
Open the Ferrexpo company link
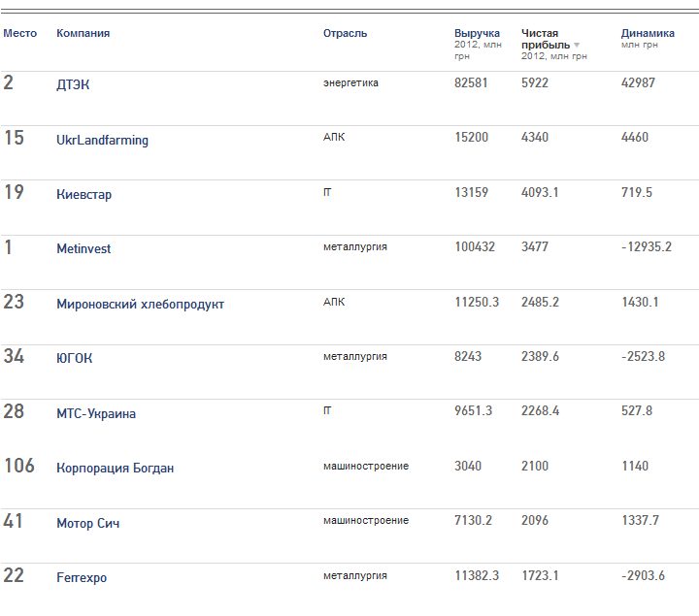pos(82,578)
